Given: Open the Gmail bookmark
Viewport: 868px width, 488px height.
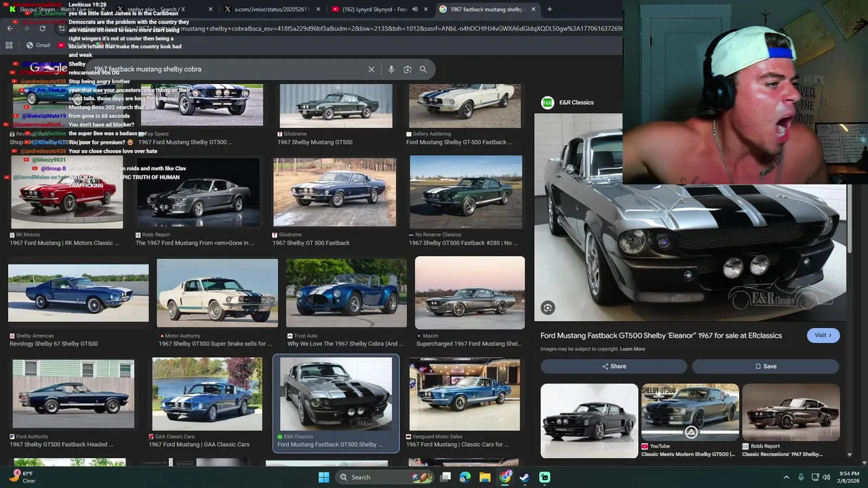Looking at the screenshot, I should [x=38, y=45].
